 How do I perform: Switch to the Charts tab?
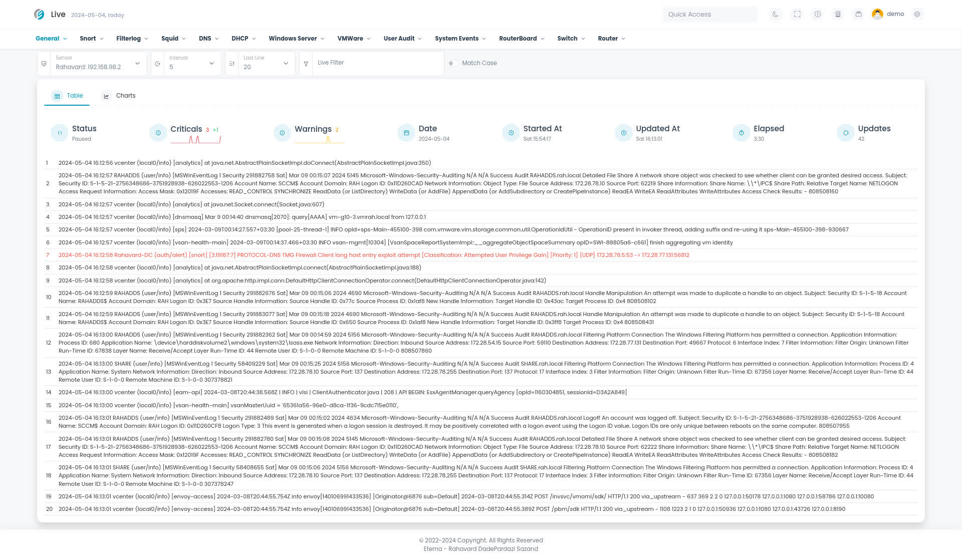119,96
